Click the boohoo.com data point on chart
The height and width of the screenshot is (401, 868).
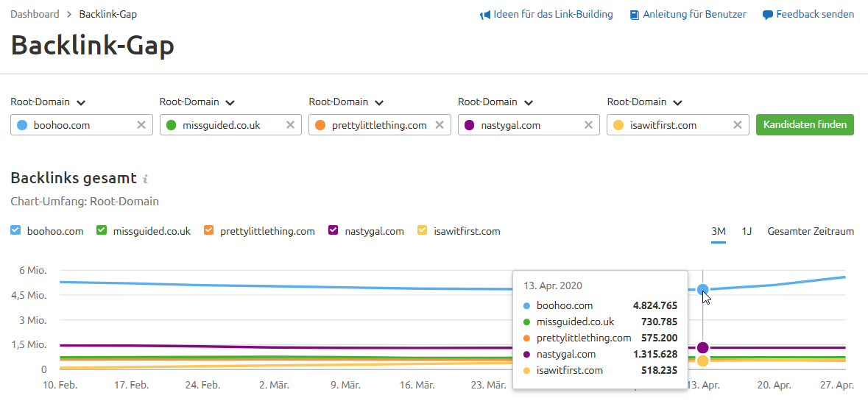(703, 289)
